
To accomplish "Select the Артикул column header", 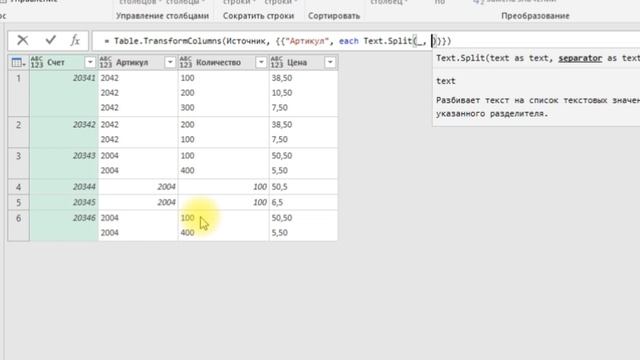I will pos(138,62).
